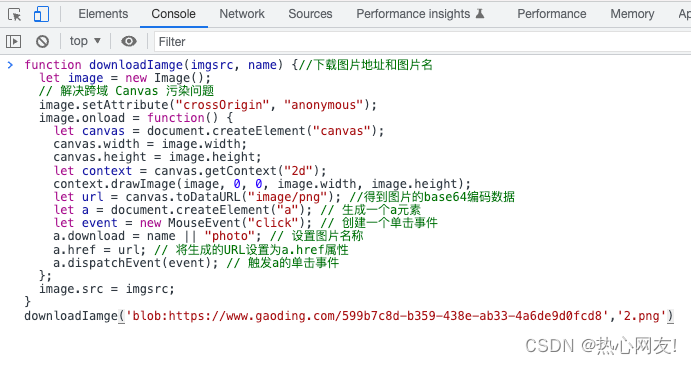Image resolution: width=691 pixels, height=365 pixels.
Task: Click the "crossOrigin" string in setAttribute line
Action: pos(222,105)
